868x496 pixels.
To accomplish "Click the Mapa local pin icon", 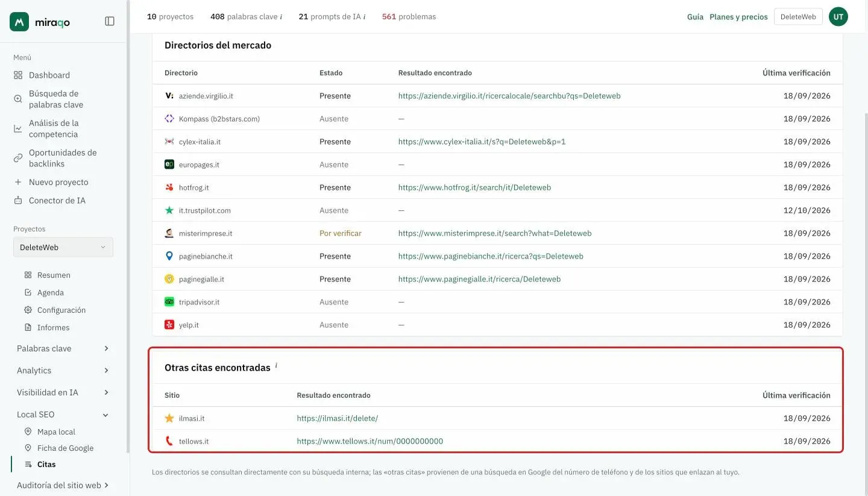I will 28,432.
